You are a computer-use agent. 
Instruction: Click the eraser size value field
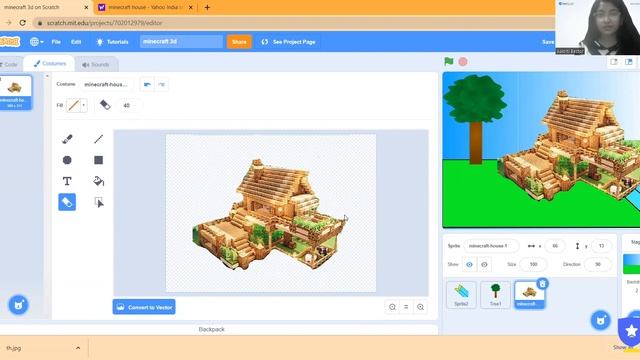coord(129,105)
